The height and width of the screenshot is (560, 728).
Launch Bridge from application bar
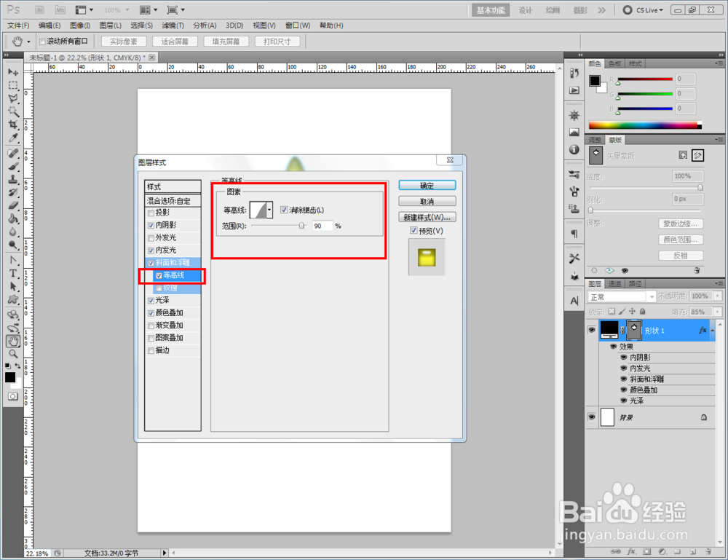point(40,9)
